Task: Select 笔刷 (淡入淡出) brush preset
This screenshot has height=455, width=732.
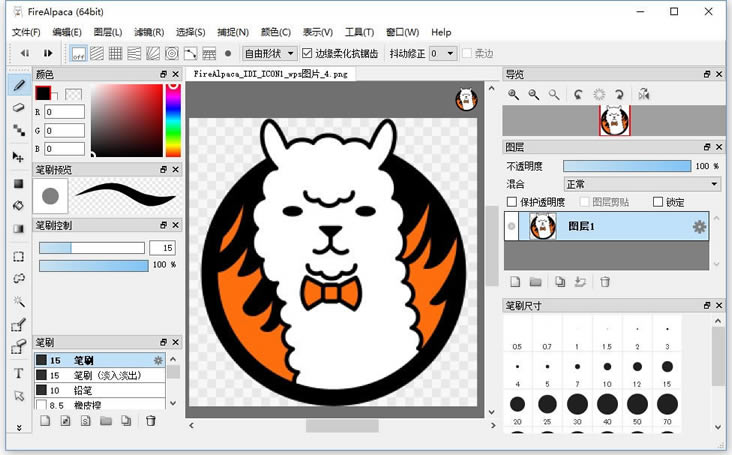Action: click(100, 375)
